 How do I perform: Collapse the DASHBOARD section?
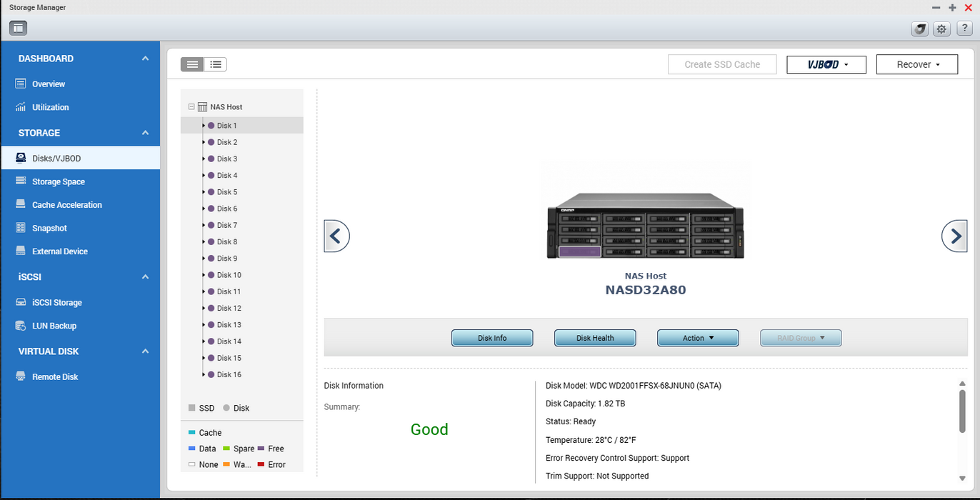[x=145, y=59]
